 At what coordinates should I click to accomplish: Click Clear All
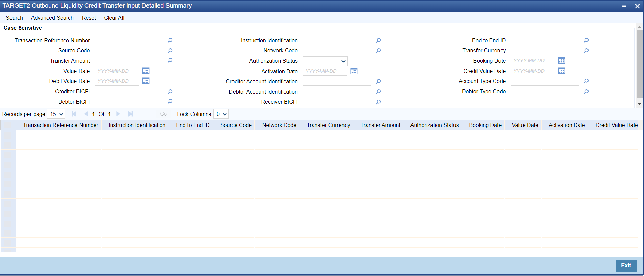click(x=114, y=18)
